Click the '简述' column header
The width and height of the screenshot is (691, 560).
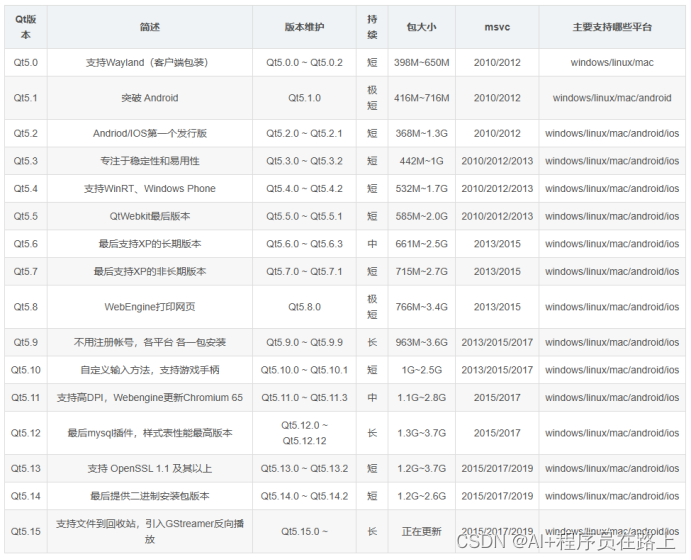[x=150, y=27]
